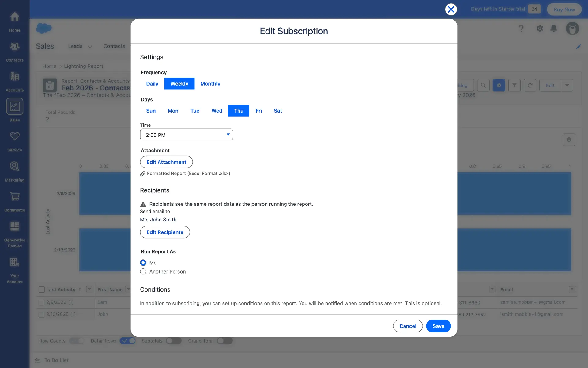Switch frequency to Daily

(x=152, y=84)
